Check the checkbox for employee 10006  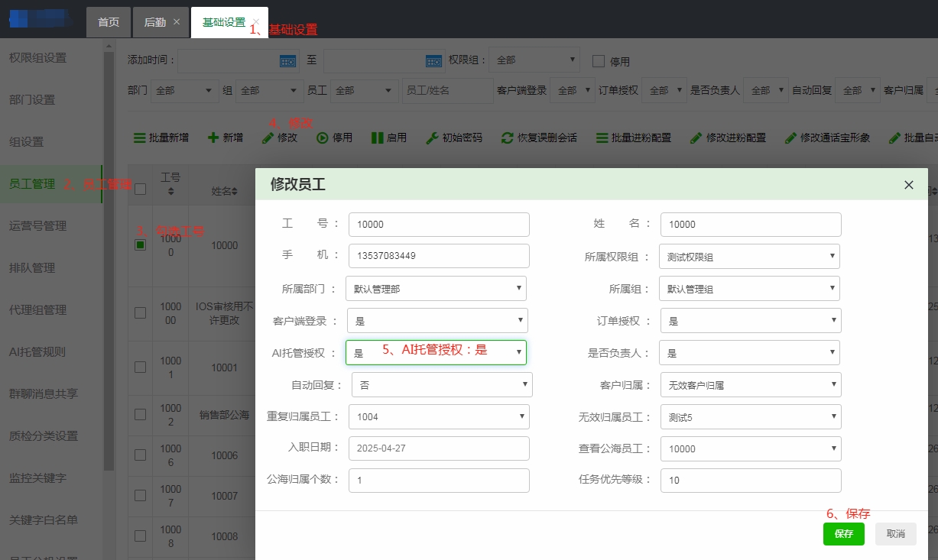(139, 453)
